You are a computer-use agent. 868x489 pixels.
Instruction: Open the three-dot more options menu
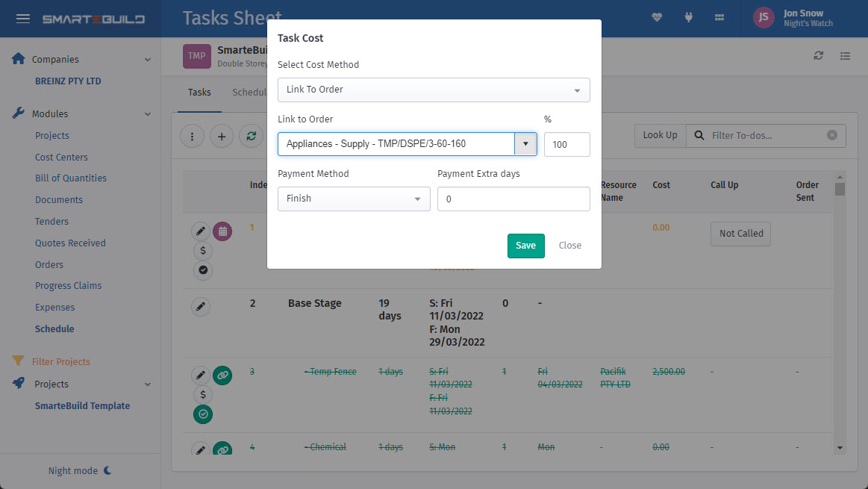(x=192, y=136)
